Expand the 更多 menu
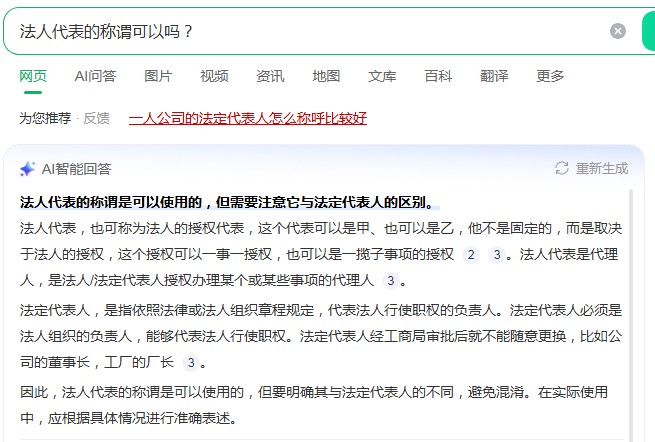Viewport: 655px width, 442px height. coord(550,76)
